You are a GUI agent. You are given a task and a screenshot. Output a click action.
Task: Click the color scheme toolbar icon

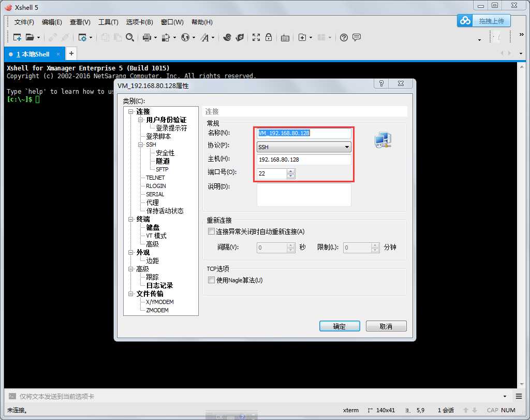tap(166, 37)
